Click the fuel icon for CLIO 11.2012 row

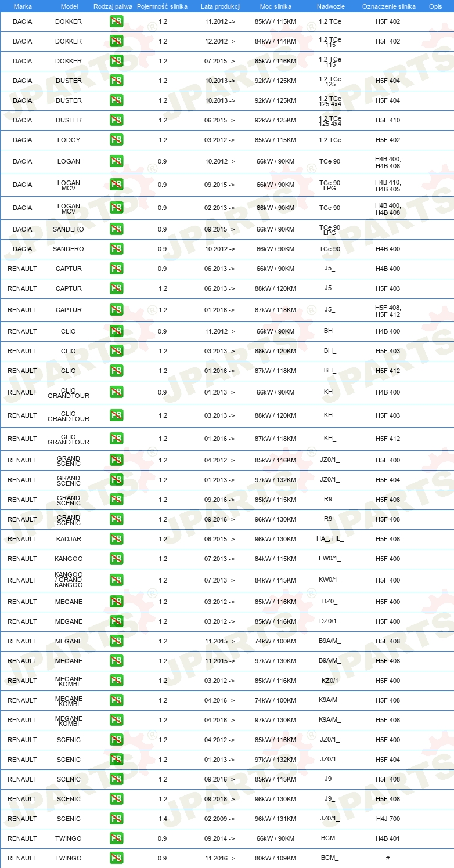pyautogui.click(x=116, y=331)
